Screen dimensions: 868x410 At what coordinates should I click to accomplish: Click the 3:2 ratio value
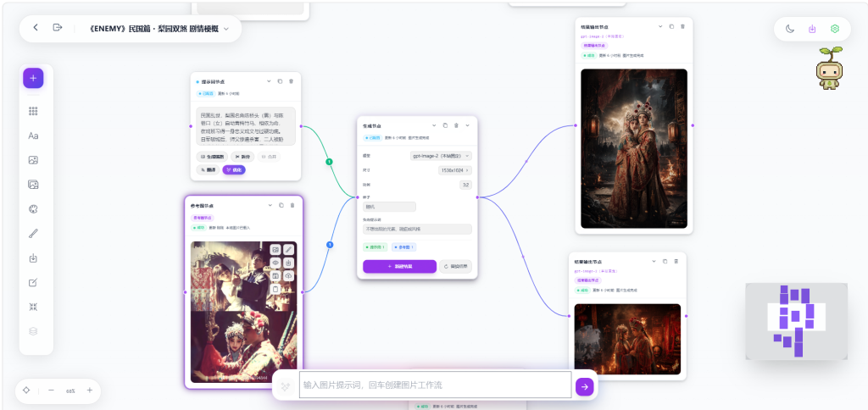[465, 185]
